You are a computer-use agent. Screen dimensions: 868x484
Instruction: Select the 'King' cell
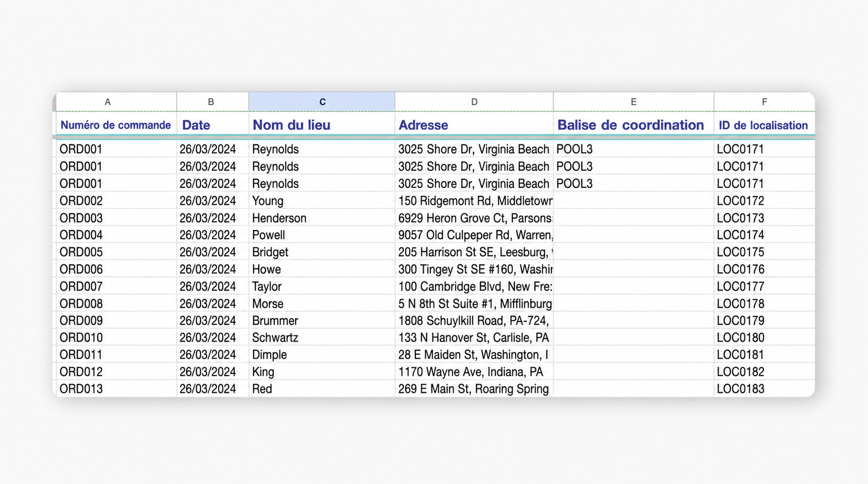coord(322,372)
